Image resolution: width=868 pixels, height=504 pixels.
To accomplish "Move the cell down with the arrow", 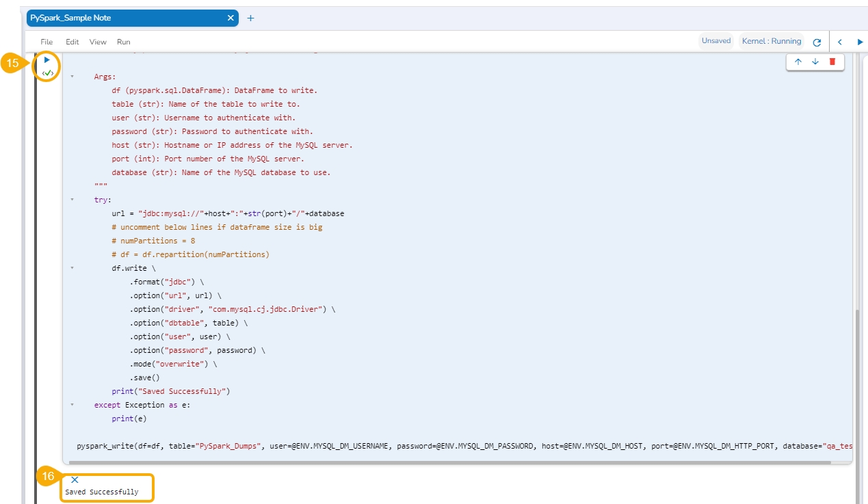I will [815, 62].
